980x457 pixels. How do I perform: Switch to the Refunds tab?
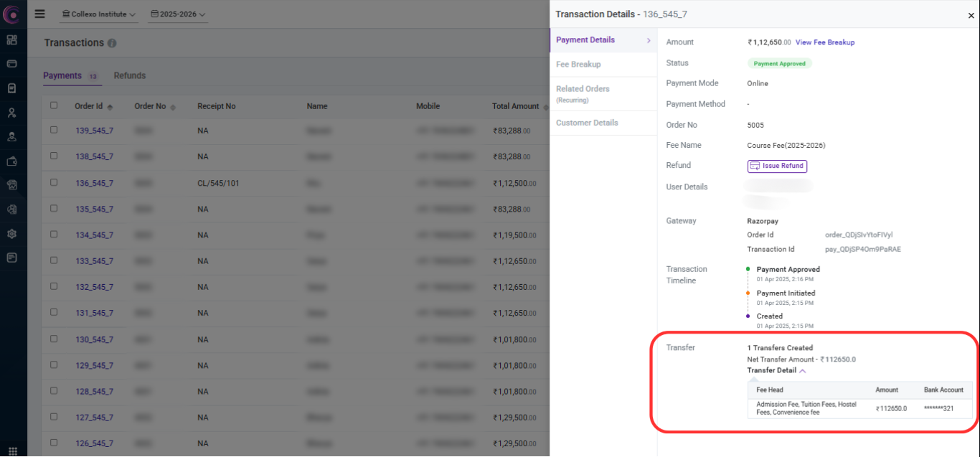click(130, 75)
